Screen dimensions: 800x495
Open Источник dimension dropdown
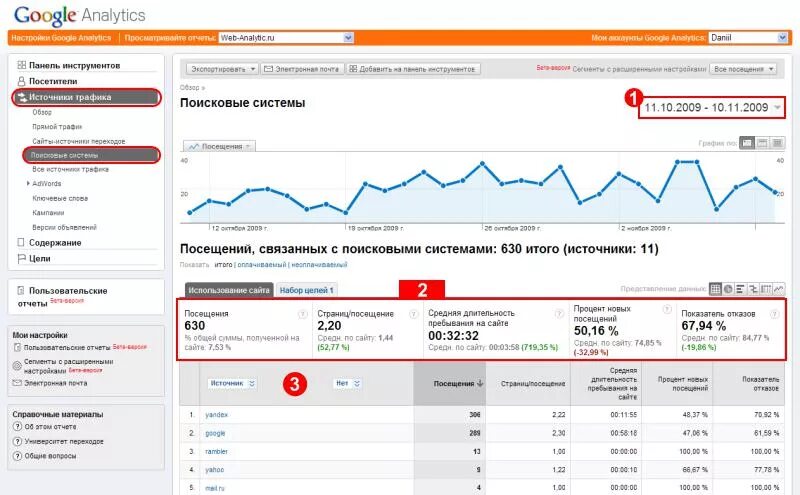coord(233,383)
